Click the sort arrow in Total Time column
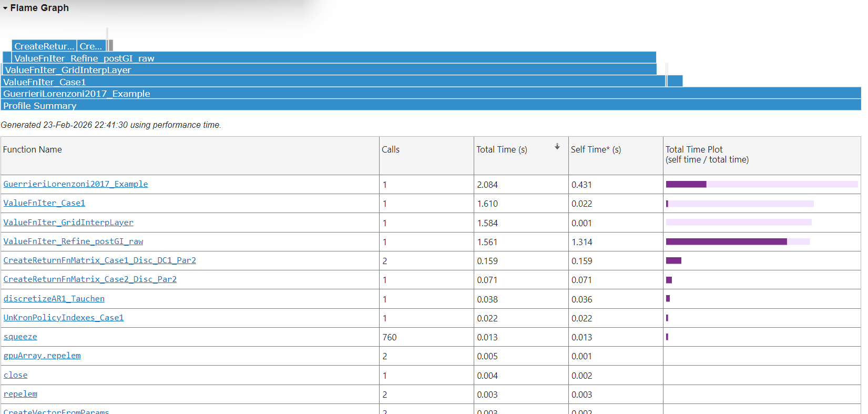868x414 pixels. coord(557,147)
